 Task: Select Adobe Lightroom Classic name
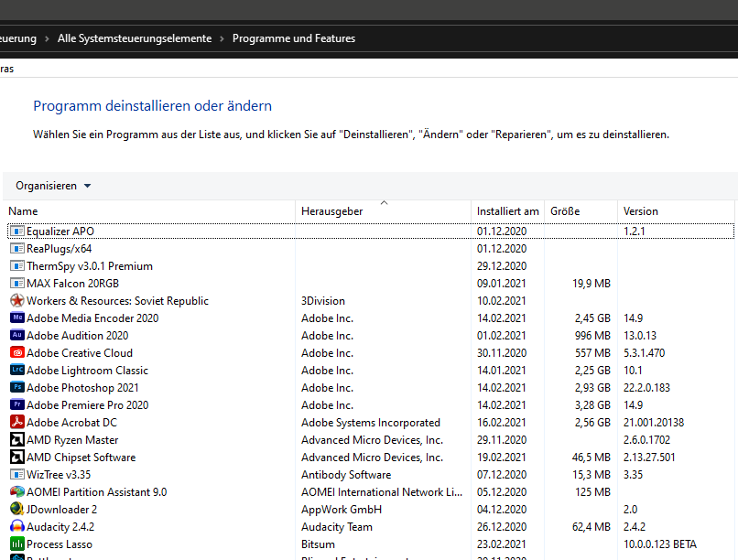[x=88, y=370]
